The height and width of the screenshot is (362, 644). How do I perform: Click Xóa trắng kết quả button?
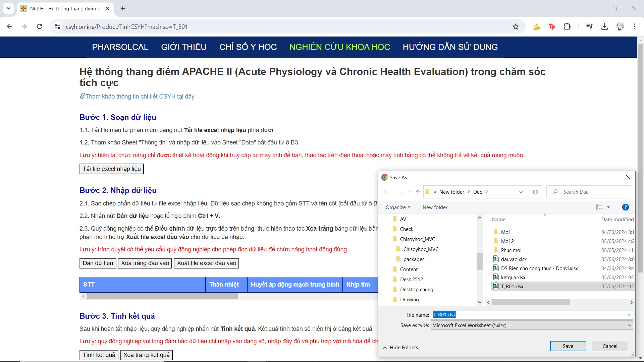tap(146, 355)
